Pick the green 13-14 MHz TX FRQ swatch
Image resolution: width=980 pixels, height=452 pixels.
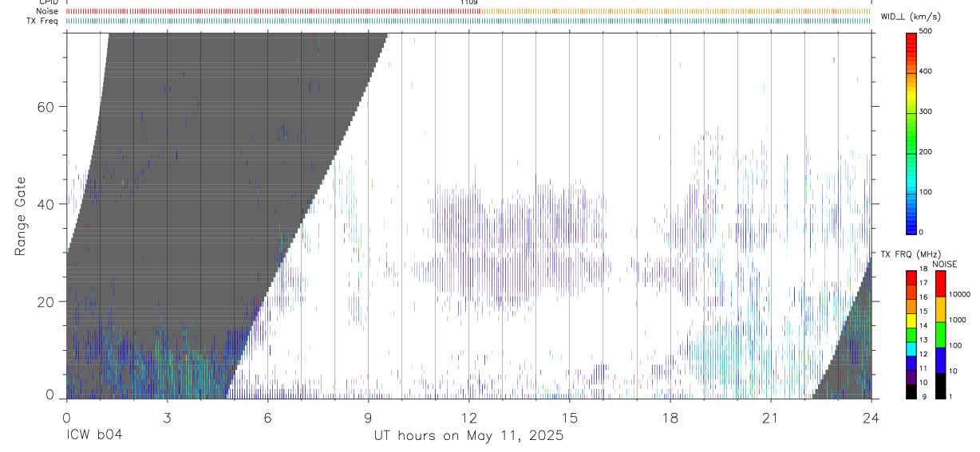[x=911, y=334]
